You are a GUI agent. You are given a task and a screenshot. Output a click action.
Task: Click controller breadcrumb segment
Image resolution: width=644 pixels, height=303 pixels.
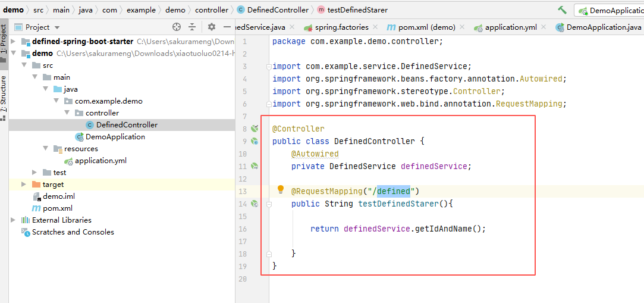click(212, 10)
